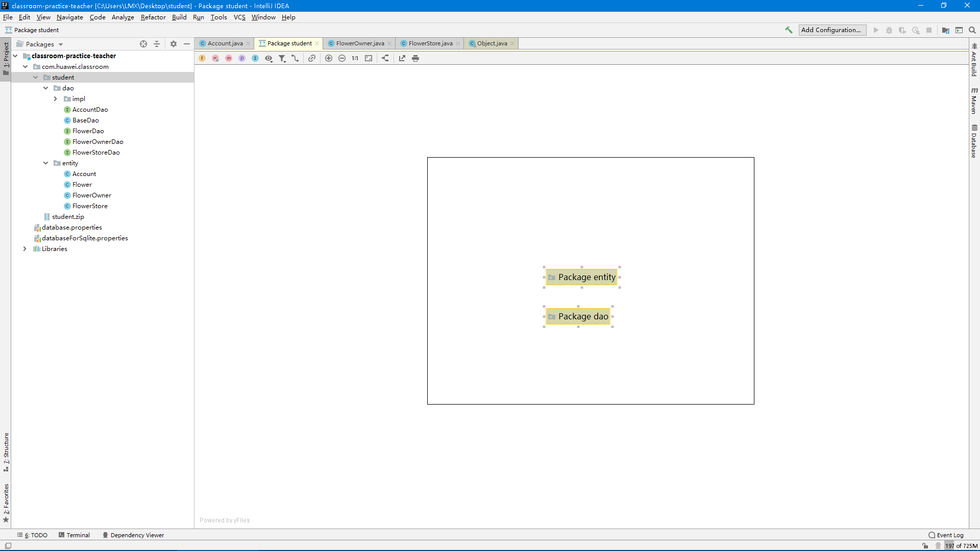Click the diagram zoom out icon
This screenshot has height=551, width=980.
342,58
